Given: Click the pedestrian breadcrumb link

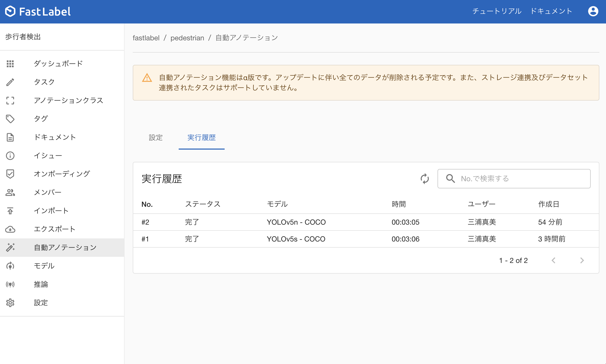Looking at the screenshot, I should (187, 38).
